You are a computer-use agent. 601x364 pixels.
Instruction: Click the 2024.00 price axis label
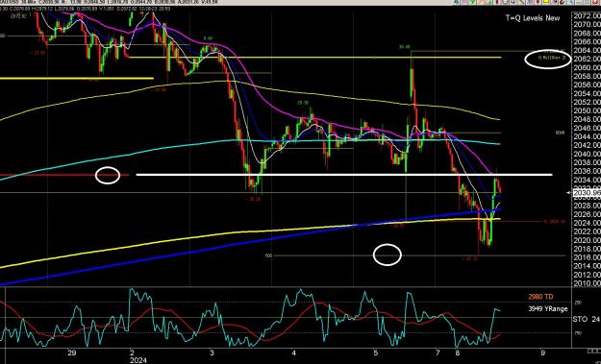[587, 223]
